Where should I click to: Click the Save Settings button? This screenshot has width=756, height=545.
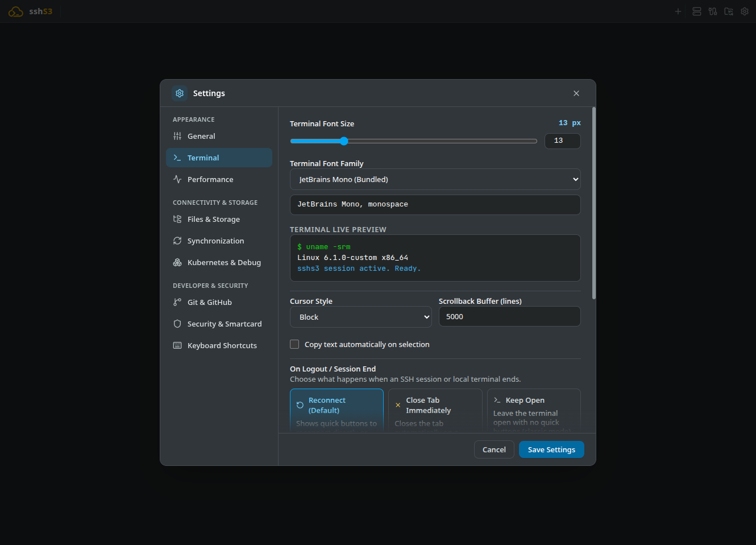tap(551, 449)
